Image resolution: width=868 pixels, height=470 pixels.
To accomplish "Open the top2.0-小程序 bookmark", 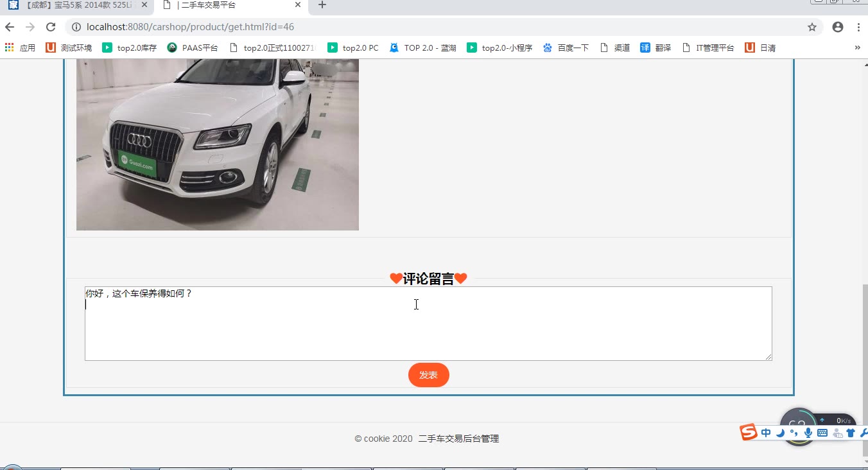I will [x=499, y=48].
